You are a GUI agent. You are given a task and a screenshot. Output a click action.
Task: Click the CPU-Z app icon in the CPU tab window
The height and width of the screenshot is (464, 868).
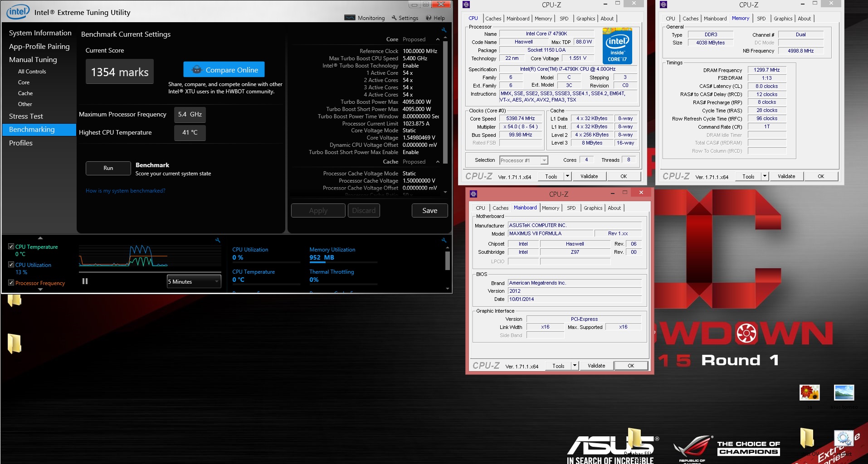[466, 5]
